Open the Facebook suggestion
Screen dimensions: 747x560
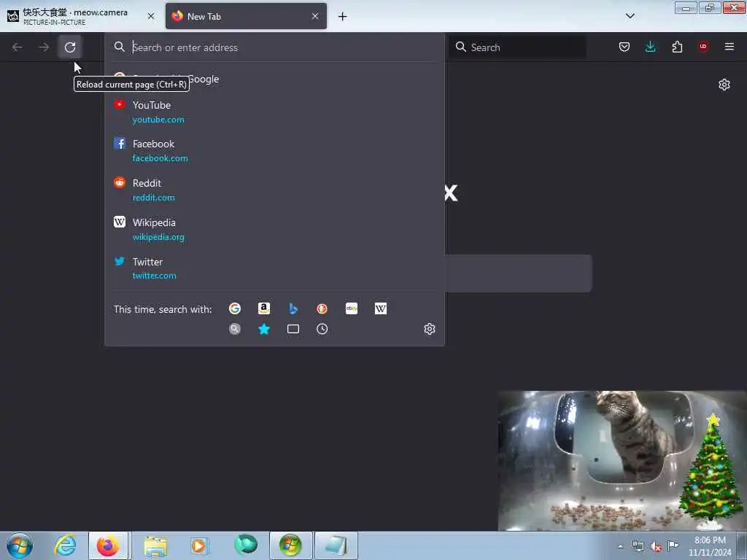(x=274, y=150)
